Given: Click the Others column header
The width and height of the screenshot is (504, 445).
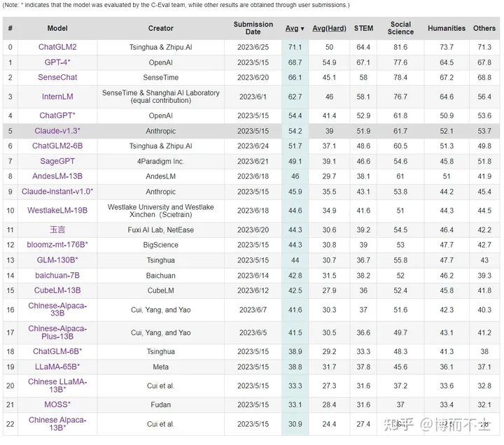Looking at the screenshot, I should tap(484, 28).
